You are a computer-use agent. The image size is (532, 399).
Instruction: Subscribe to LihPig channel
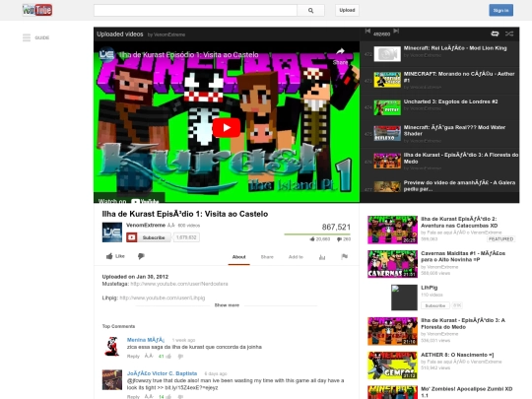(x=435, y=305)
